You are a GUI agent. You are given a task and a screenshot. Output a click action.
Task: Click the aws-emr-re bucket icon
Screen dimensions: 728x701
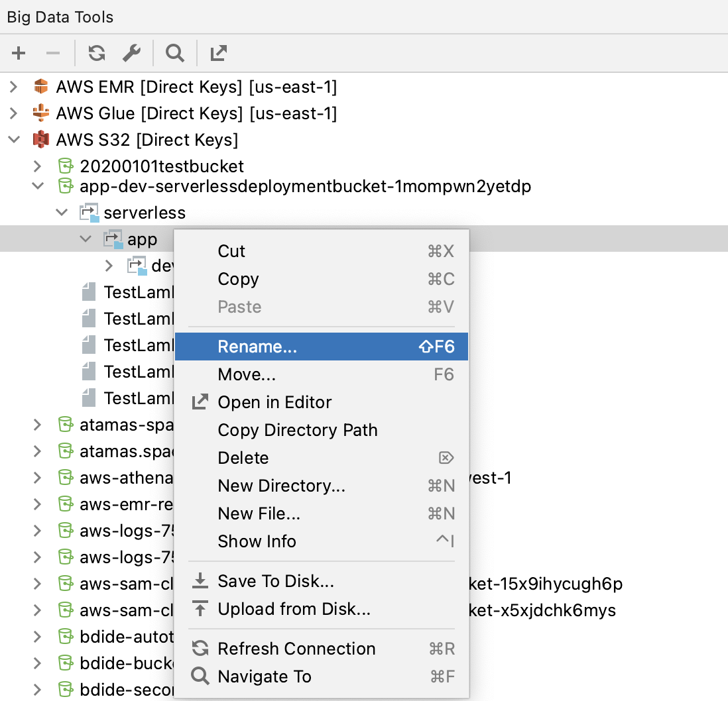(x=66, y=504)
